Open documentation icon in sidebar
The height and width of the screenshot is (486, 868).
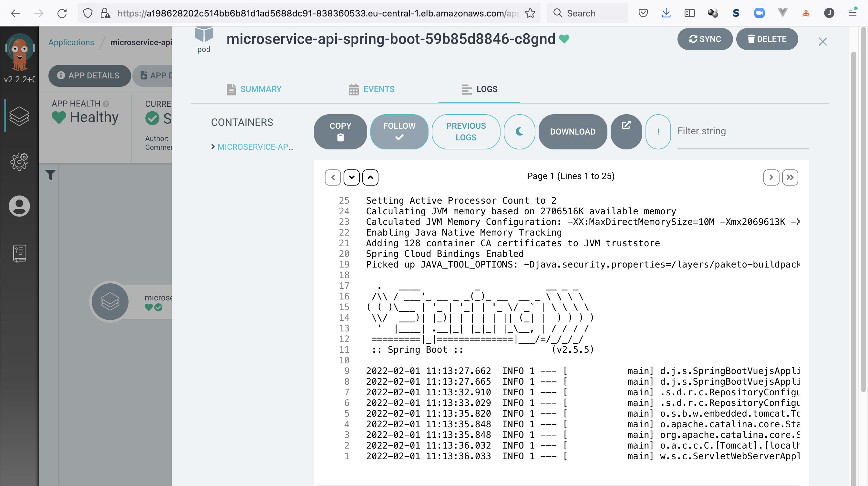[x=19, y=253]
